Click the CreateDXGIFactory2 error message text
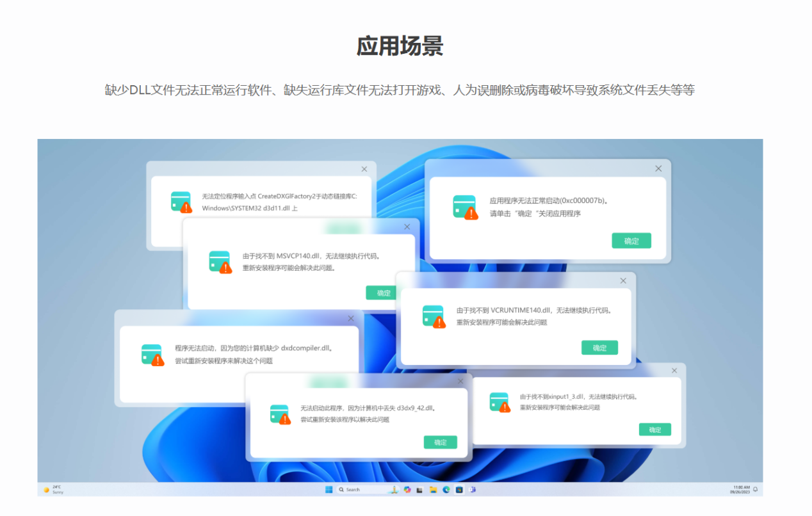The image size is (812, 516). point(280,196)
